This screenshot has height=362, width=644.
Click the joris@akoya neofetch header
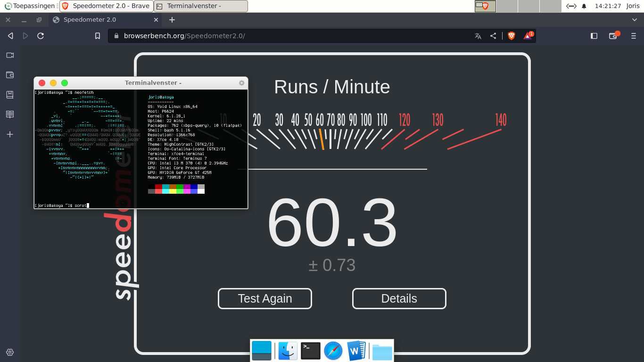(161, 97)
